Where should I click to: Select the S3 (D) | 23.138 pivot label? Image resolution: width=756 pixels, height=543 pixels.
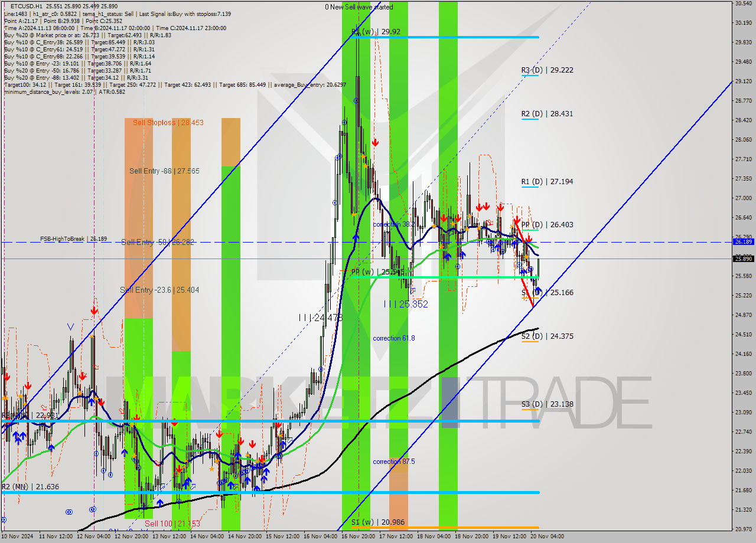tap(547, 404)
